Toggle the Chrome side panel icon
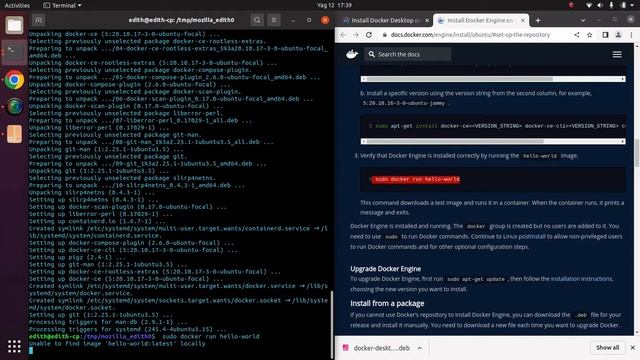 tap(605, 35)
